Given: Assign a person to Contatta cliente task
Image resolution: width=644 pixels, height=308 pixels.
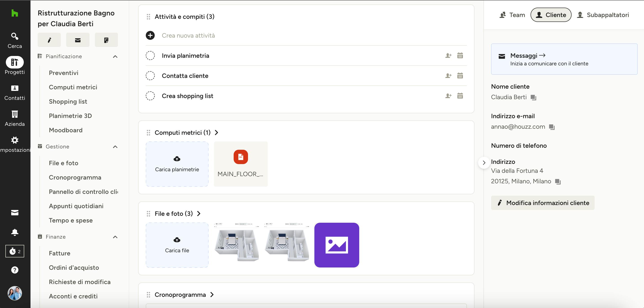Looking at the screenshot, I should [448, 76].
